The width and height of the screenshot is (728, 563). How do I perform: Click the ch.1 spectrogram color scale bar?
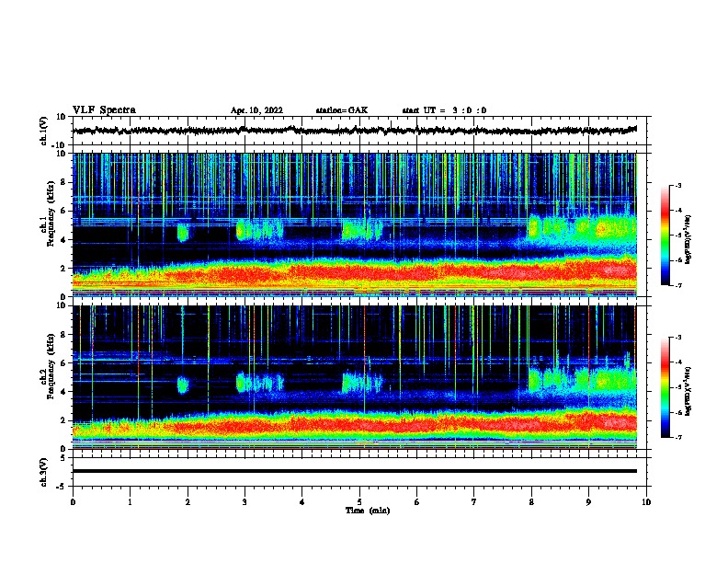665,236
